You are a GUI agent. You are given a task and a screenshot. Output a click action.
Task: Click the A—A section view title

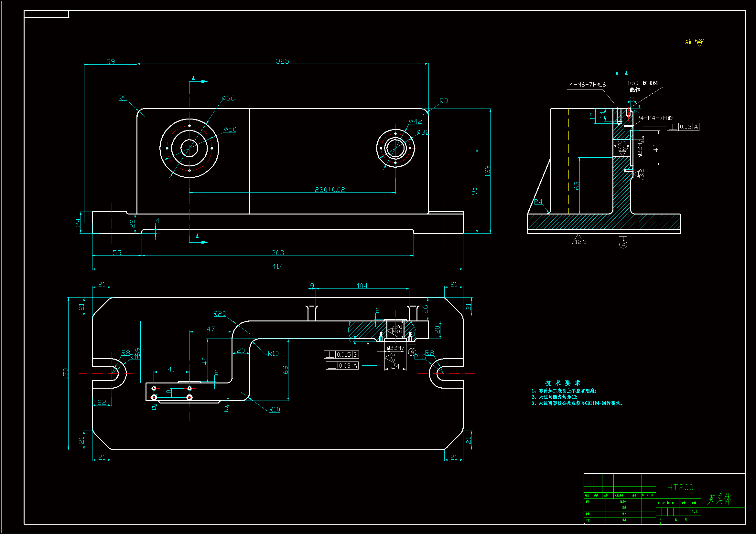coord(621,73)
